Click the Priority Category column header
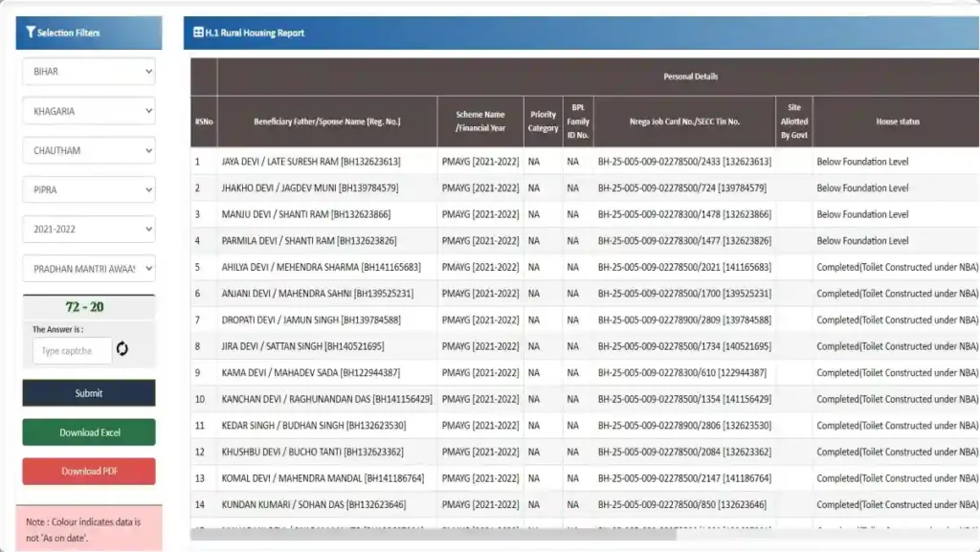Screen dimensions: 980x552 544,121
